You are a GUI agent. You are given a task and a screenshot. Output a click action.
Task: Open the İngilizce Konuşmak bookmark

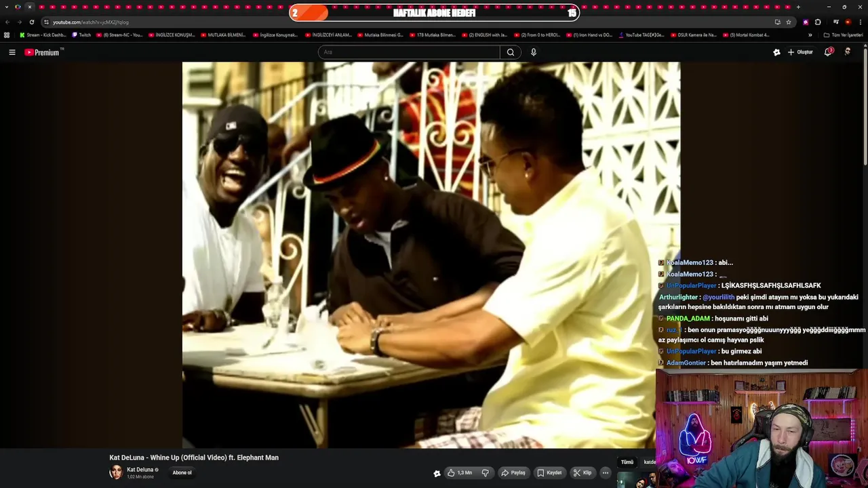pos(275,35)
